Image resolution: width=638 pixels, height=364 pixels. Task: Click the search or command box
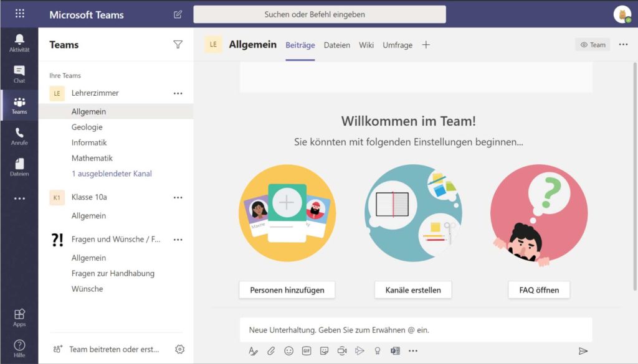[x=320, y=15]
